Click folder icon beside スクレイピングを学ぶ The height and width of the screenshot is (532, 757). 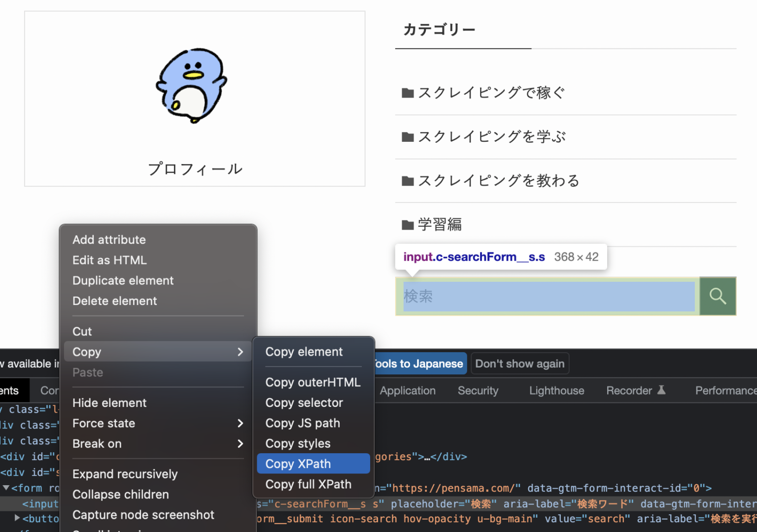pos(408,137)
